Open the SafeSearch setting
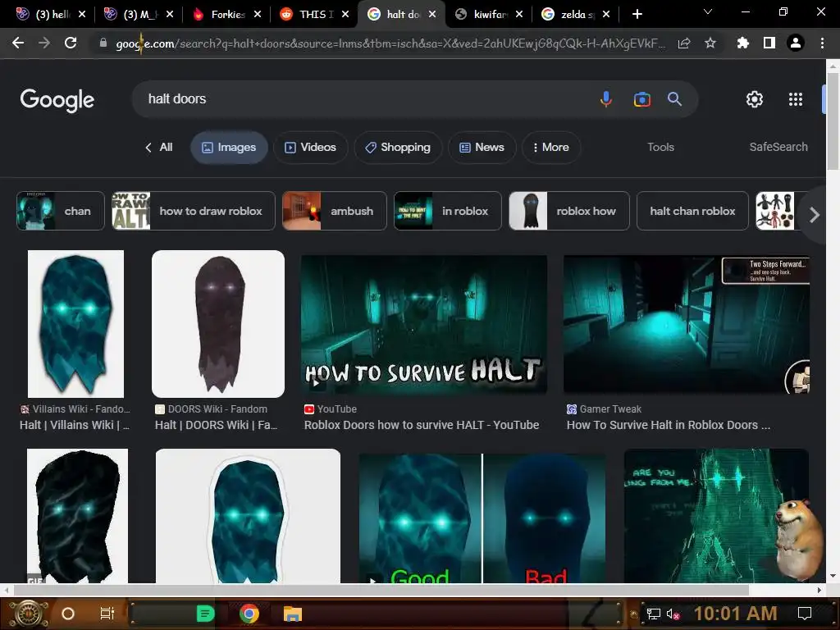This screenshot has height=630, width=840. click(x=778, y=148)
